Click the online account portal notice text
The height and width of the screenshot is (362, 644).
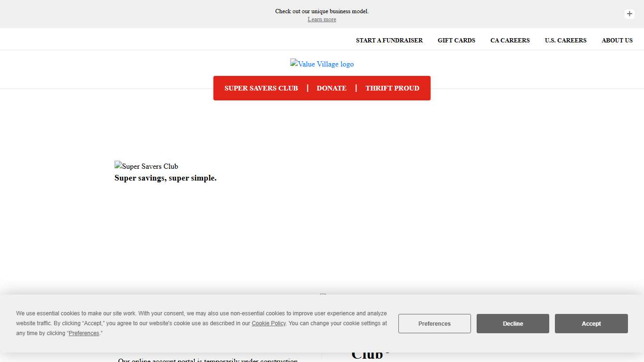208,360
